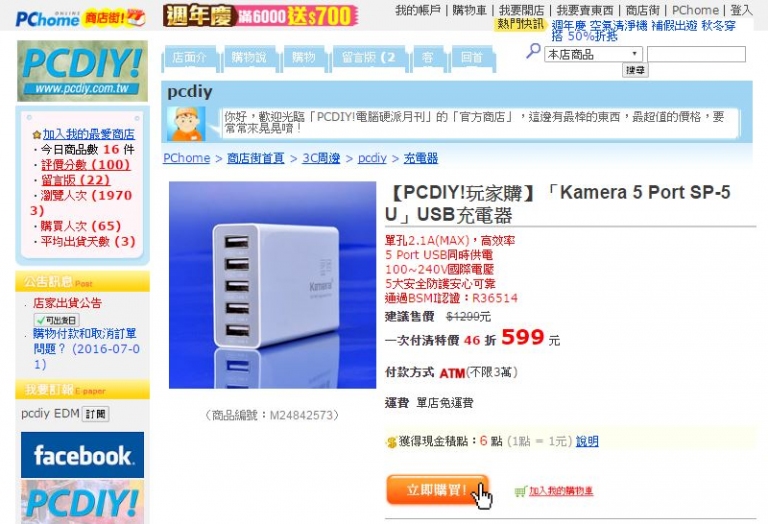
Task: Click the 店面介 store tab
Action: [x=190, y=58]
